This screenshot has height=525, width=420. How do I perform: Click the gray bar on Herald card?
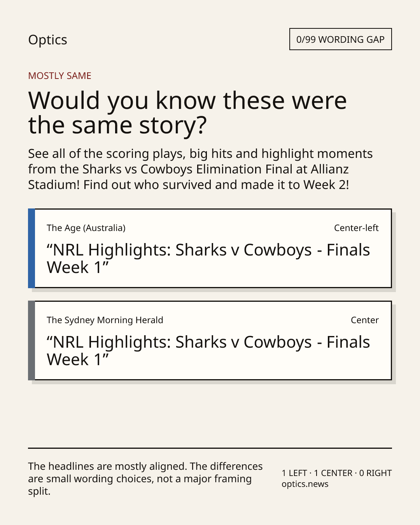coord(31,341)
